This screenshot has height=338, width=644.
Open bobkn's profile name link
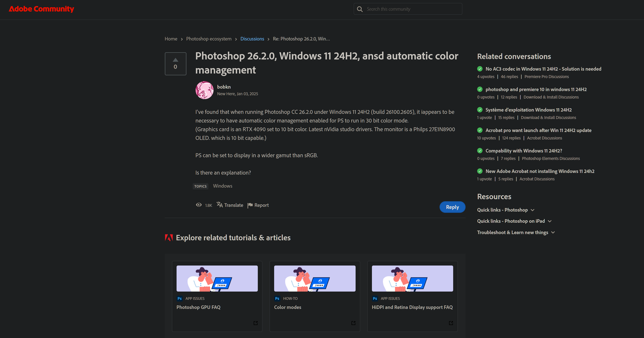pyautogui.click(x=224, y=87)
